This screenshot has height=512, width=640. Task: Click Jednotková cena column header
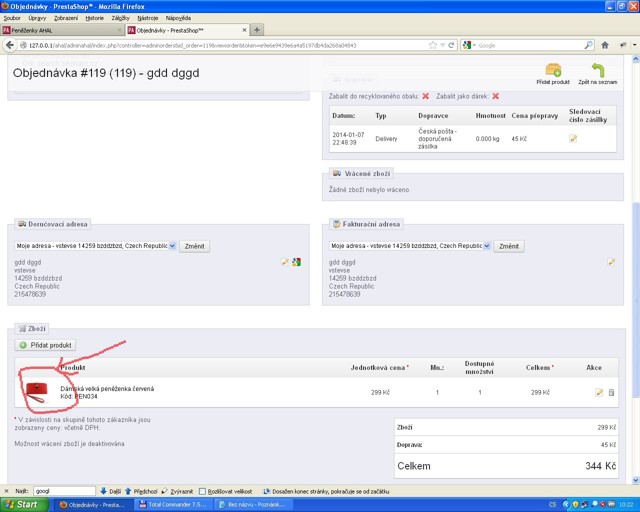point(380,367)
